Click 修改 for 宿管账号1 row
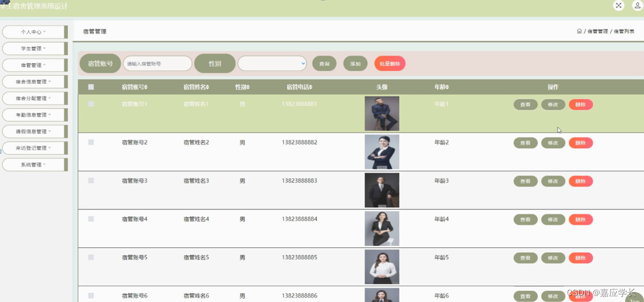The image size is (644, 302). 553,105
